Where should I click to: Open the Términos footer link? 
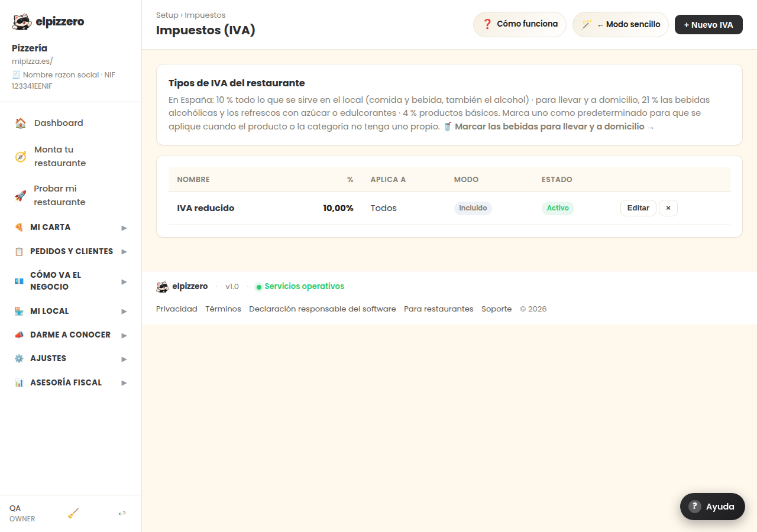click(x=223, y=309)
